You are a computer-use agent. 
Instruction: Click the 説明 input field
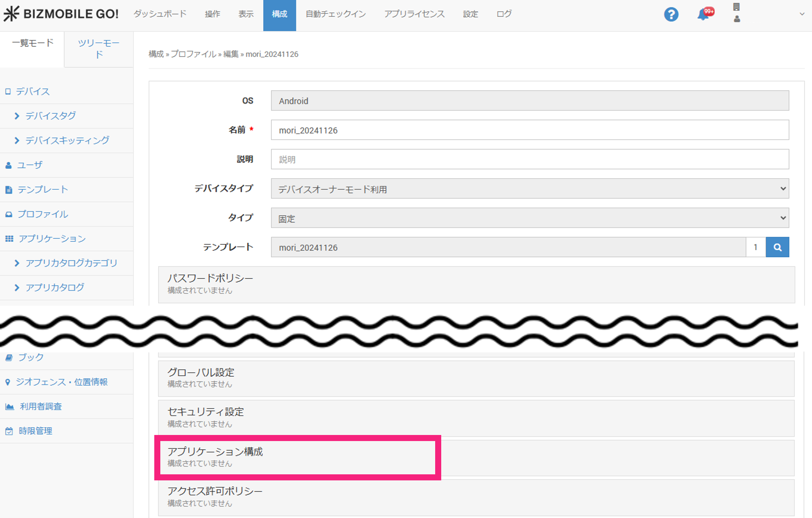pos(529,160)
